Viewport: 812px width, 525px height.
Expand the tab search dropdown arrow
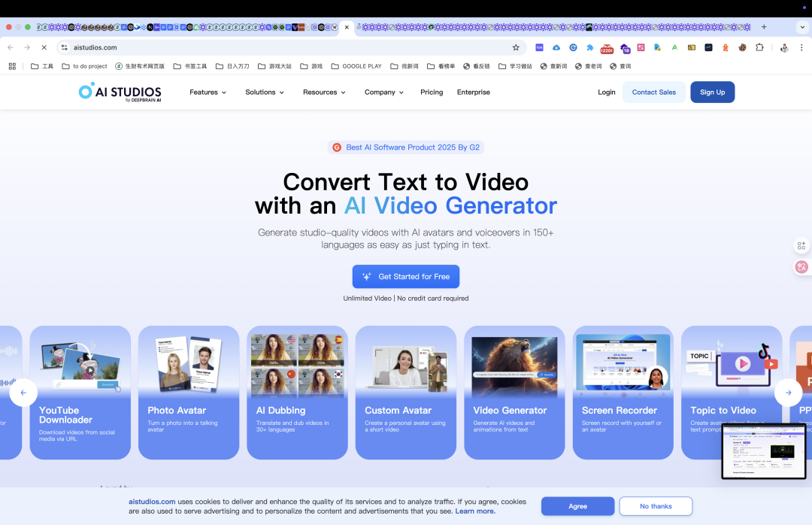(802, 27)
